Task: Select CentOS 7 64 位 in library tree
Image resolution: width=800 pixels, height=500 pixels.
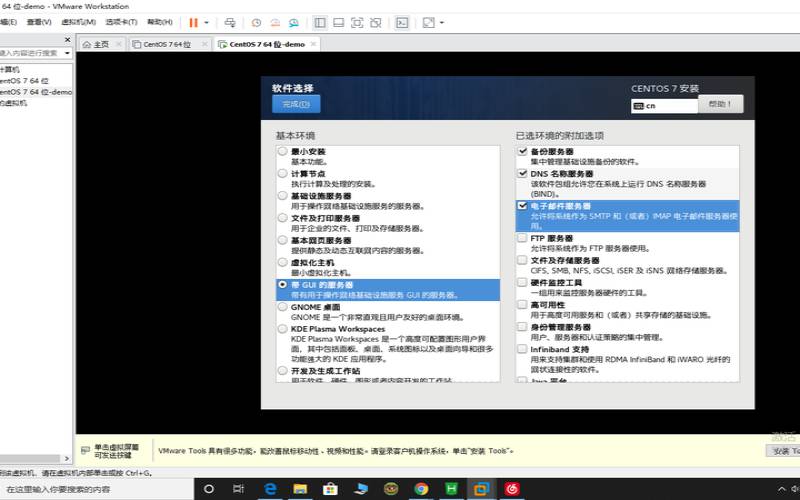Action: pyautogui.click(x=24, y=81)
